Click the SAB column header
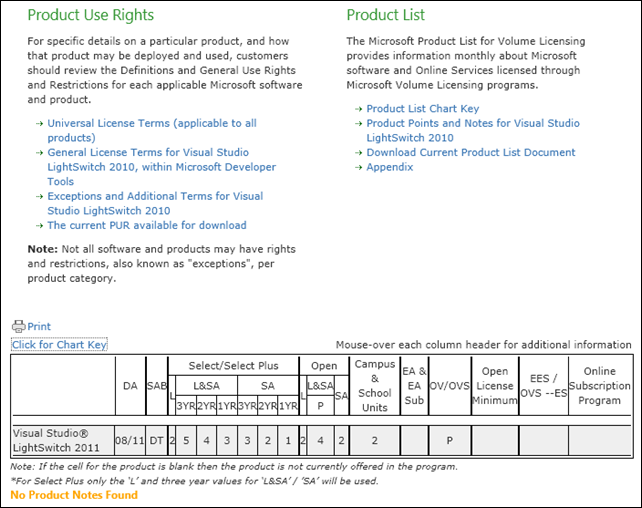The image size is (642, 508). (x=157, y=386)
